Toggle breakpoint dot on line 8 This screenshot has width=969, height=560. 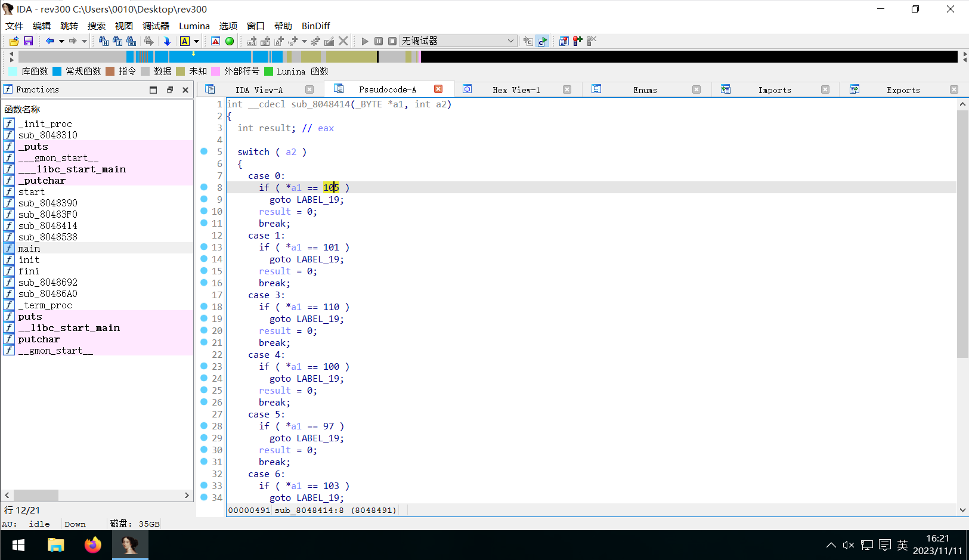(x=204, y=187)
